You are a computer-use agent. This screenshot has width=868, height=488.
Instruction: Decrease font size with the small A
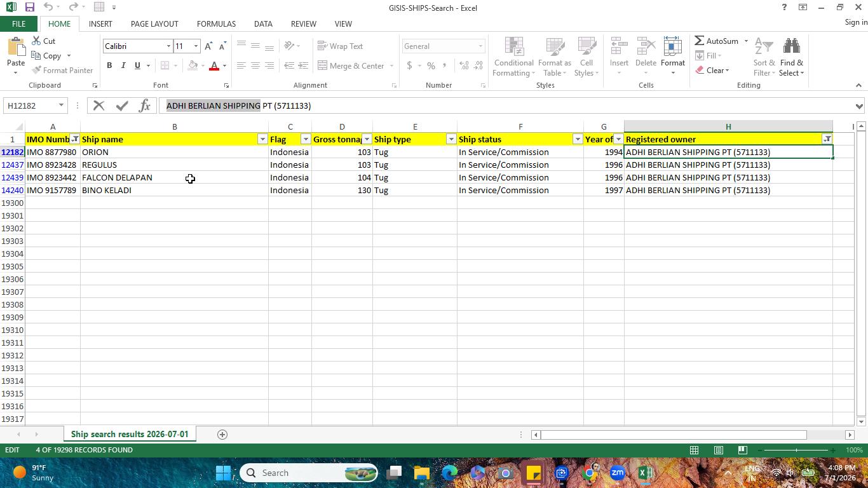point(222,46)
